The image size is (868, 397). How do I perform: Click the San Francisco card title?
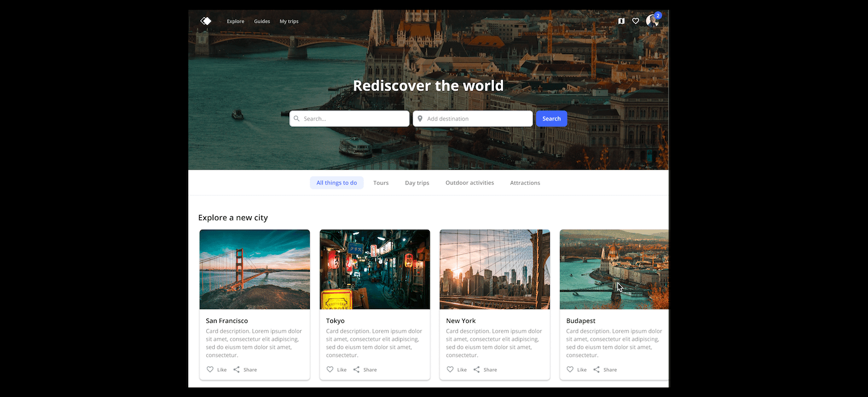click(x=227, y=321)
